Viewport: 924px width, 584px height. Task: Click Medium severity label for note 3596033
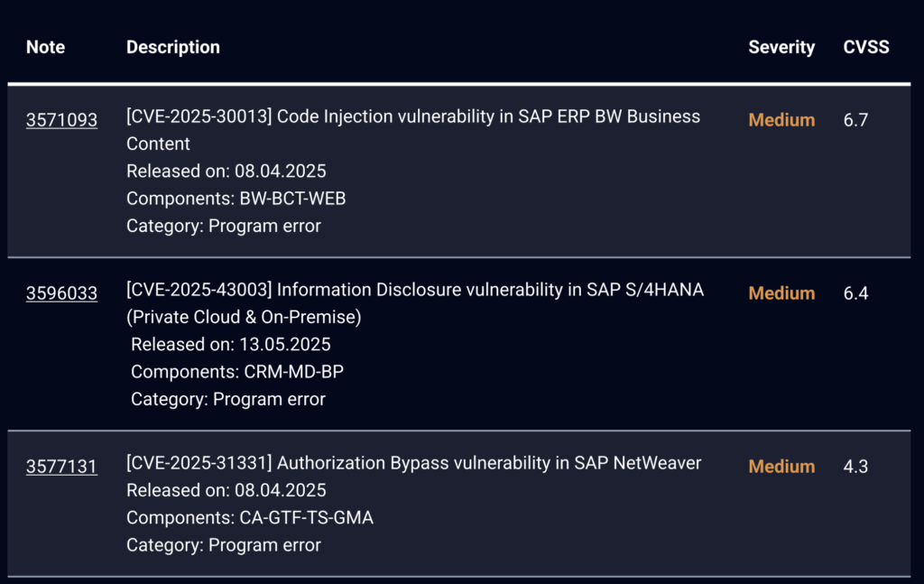[781, 293]
